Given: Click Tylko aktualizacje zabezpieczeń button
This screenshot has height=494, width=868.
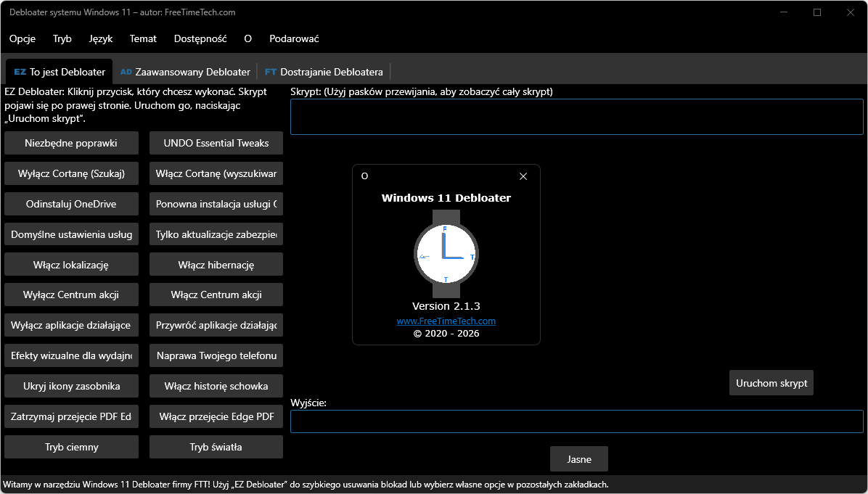Looking at the screenshot, I should point(216,234).
